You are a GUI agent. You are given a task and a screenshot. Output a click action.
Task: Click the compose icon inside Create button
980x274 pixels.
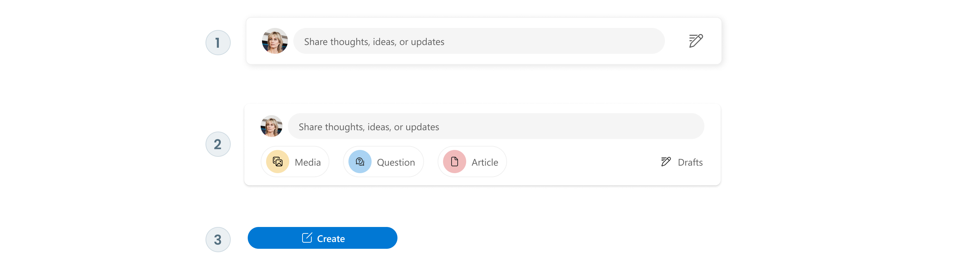tap(307, 238)
